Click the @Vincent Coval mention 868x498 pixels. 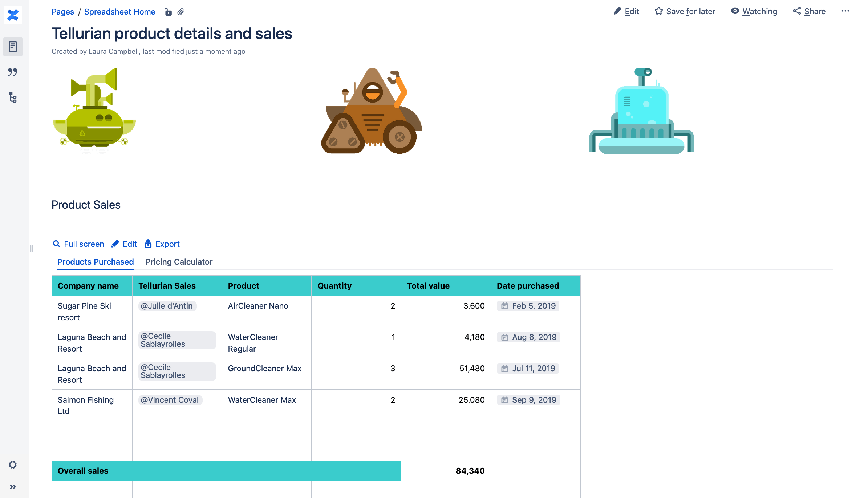(170, 400)
